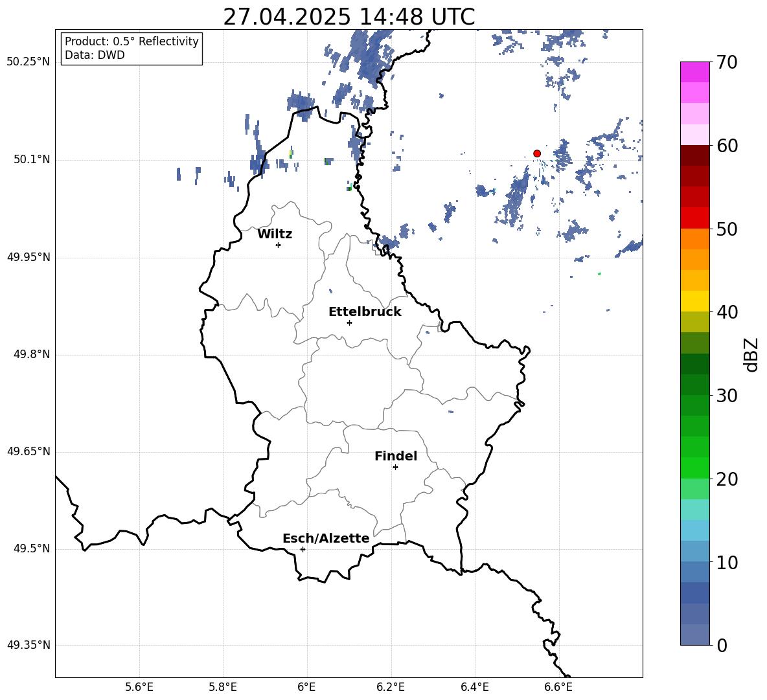Click the Esch/Alzette station cross marker

pos(303,549)
